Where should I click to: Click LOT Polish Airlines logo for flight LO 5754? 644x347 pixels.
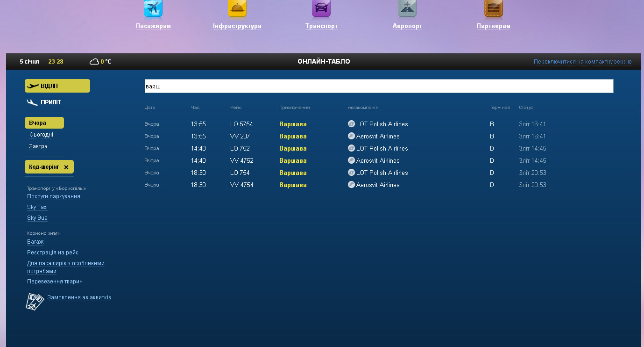pyautogui.click(x=352, y=124)
